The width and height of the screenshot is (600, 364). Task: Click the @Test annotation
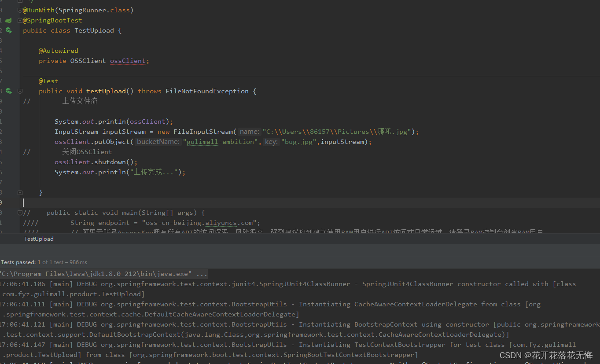point(48,81)
